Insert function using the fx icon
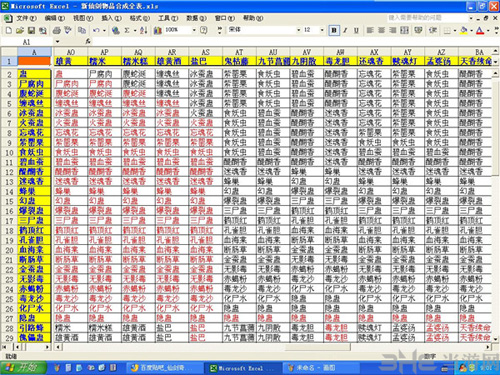This screenshot has height=375, width=500. click(88, 41)
